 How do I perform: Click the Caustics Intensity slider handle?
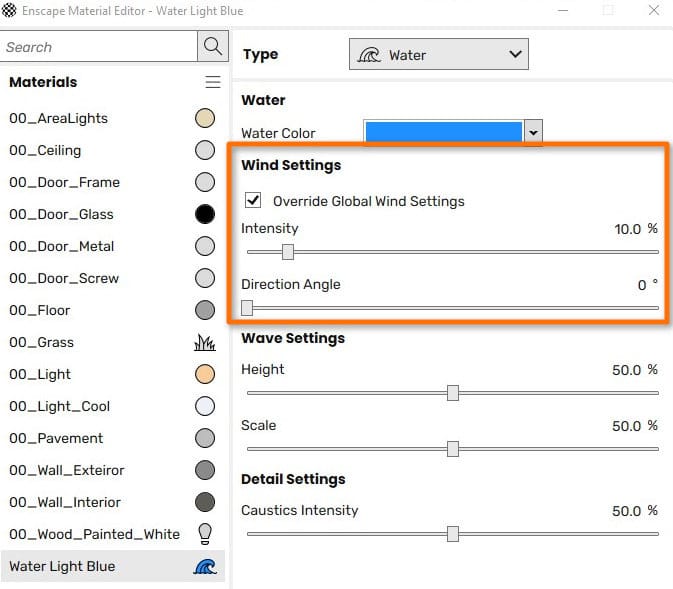(453, 534)
